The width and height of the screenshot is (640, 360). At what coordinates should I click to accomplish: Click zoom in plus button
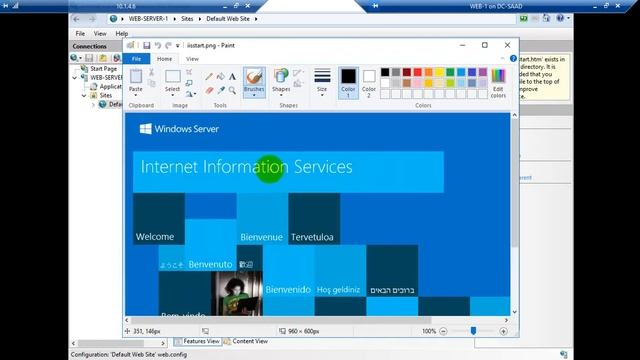coord(503,331)
